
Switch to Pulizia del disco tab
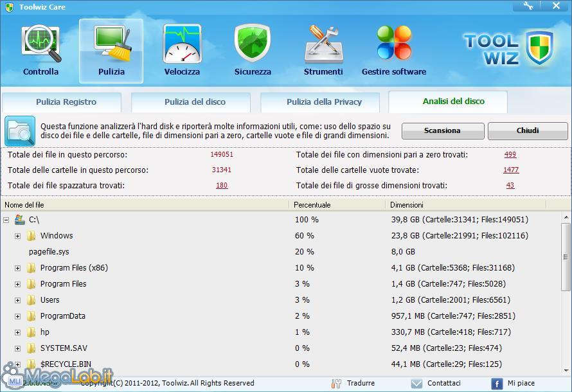point(191,102)
